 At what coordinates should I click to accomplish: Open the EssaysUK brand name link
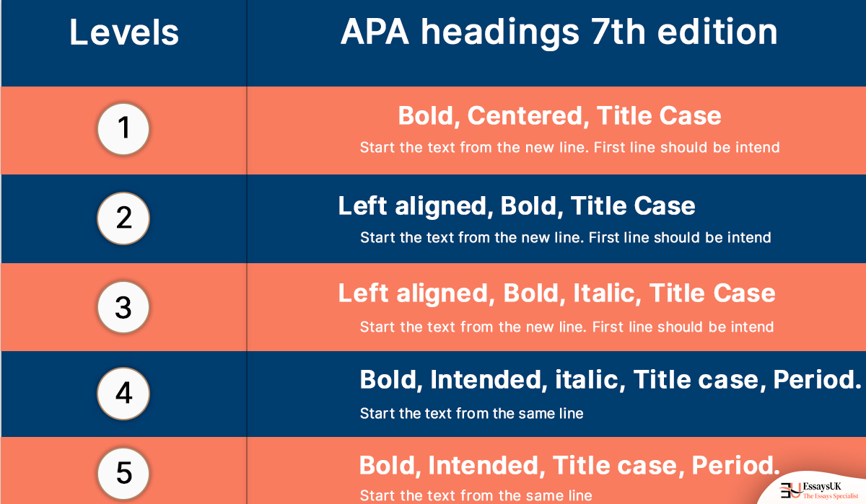coord(822,486)
